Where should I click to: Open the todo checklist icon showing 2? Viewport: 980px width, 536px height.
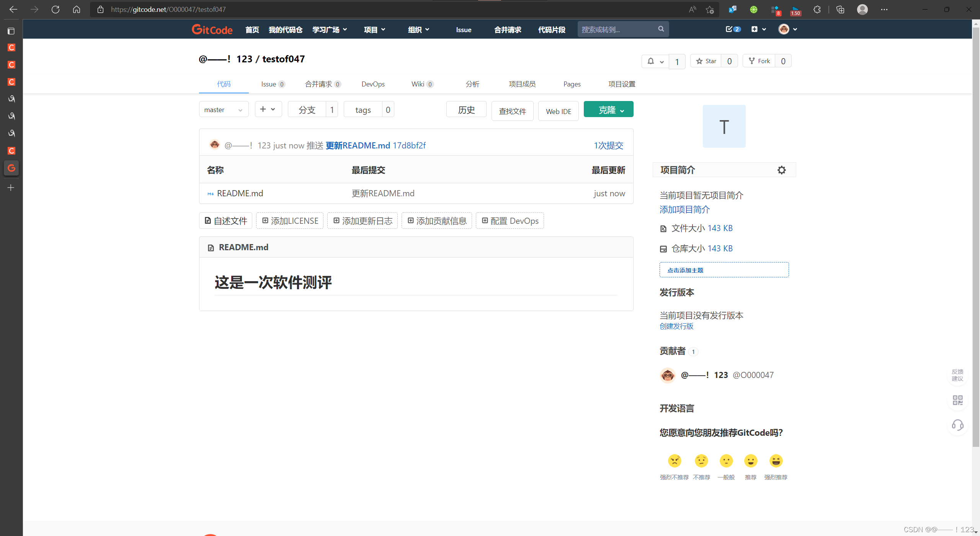click(x=730, y=29)
